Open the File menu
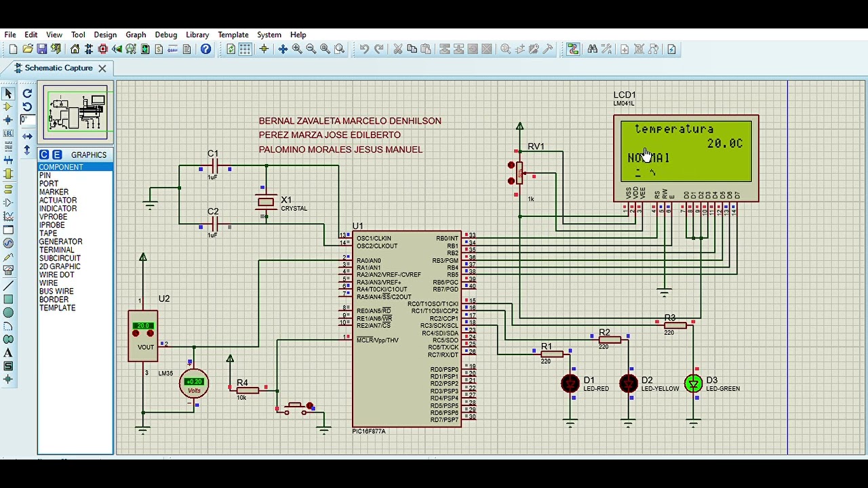Image resolution: width=868 pixels, height=488 pixels. pyautogui.click(x=10, y=35)
